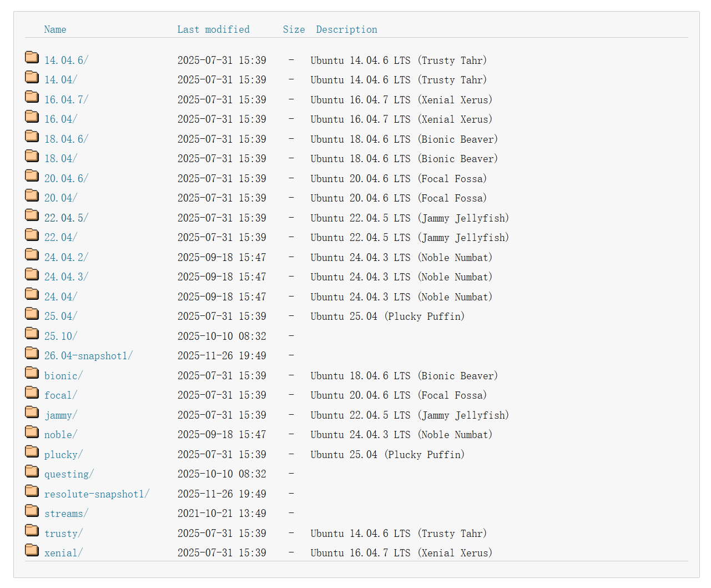Click folder icon beside 25.04/
This screenshot has width=711, height=588.
point(32,313)
